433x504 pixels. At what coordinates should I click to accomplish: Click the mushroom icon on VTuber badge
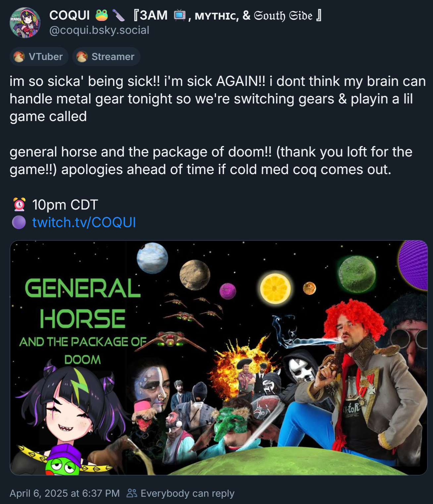pyautogui.click(x=19, y=57)
